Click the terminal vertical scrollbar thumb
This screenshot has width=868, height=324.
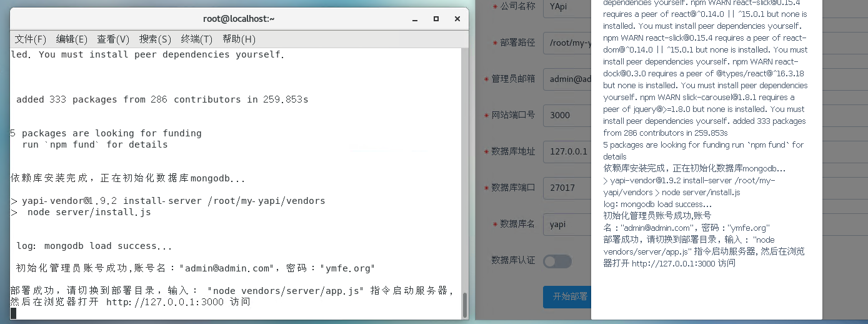[464, 305]
